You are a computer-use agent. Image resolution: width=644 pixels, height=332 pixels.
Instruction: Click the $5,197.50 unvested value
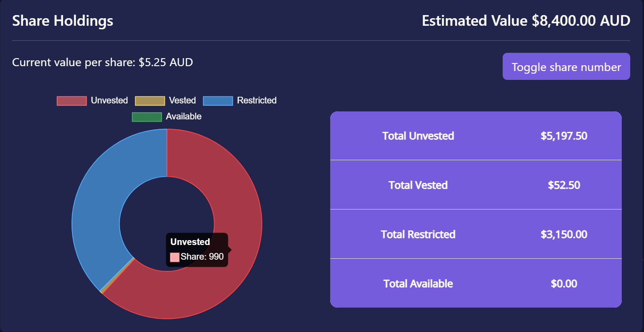point(564,136)
